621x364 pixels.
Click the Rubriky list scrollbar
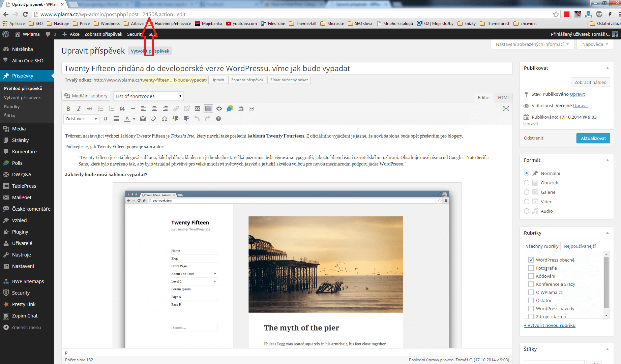click(606, 282)
